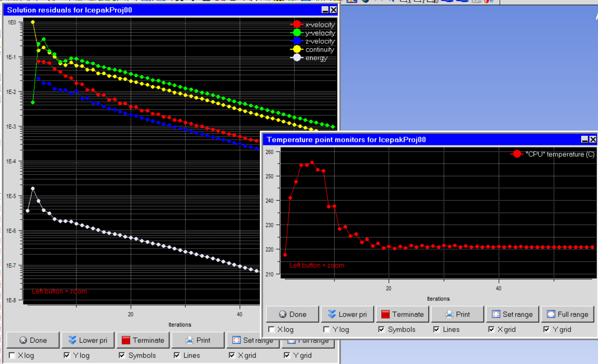Click the continuity legend label
The width and height of the screenshot is (598, 364).
320,49
